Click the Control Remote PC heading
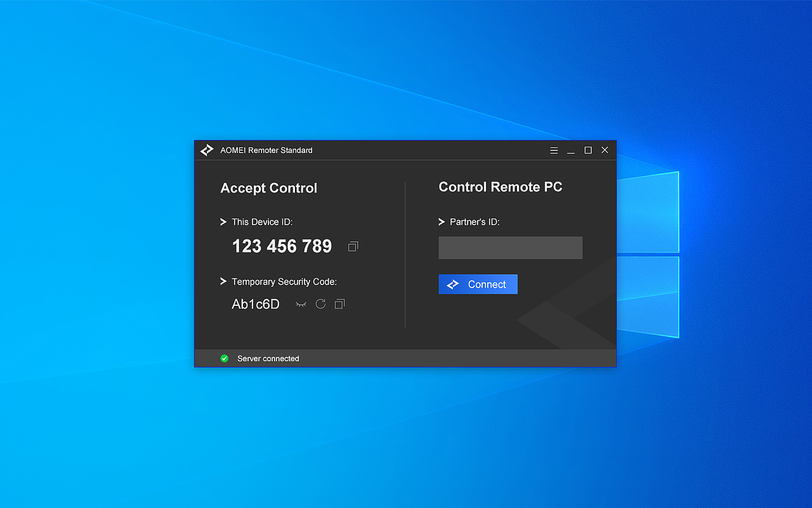Screen dimensions: 812x508 (501, 187)
